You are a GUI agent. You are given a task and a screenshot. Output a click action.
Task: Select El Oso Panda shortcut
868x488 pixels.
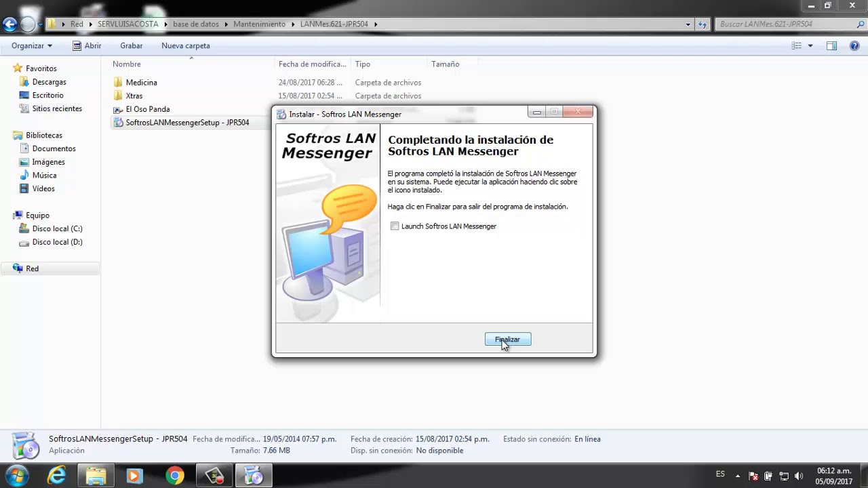(x=148, y=109)
